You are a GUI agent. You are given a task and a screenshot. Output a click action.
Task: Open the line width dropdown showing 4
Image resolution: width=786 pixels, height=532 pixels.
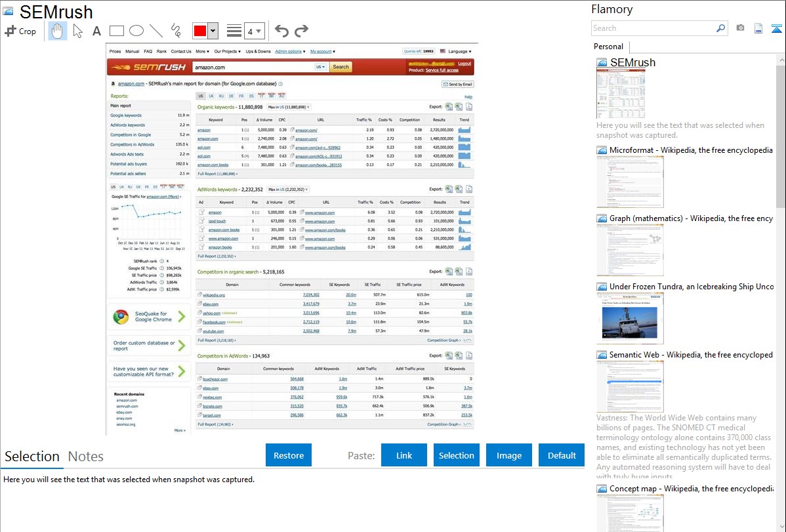click(x=254, y=31)
